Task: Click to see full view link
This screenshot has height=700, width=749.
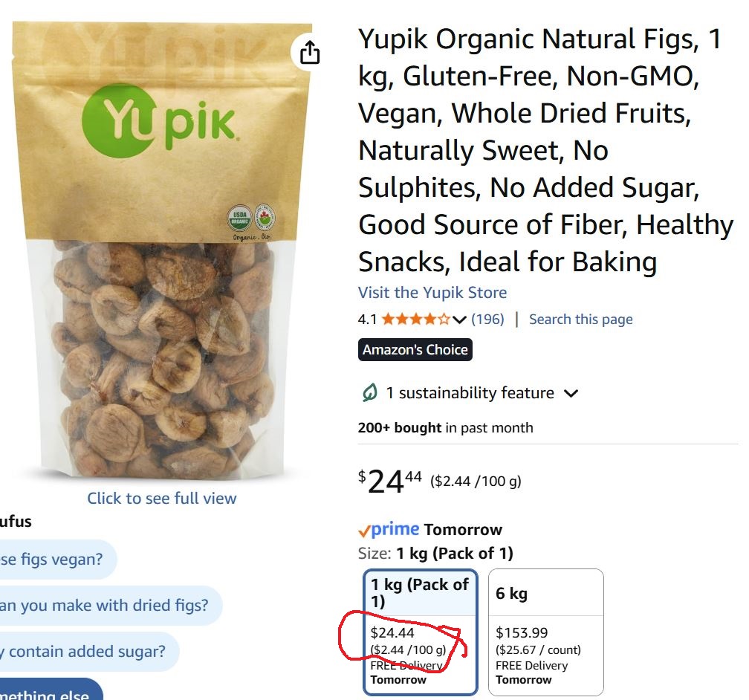Action: coord(162,499)
